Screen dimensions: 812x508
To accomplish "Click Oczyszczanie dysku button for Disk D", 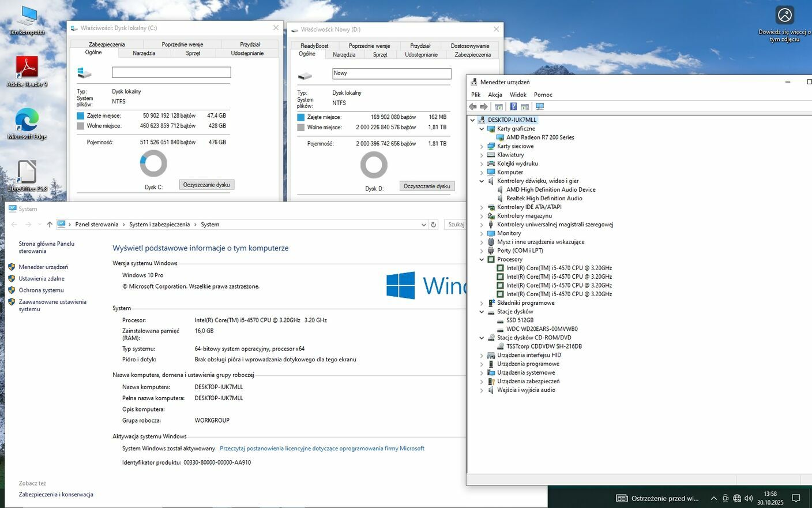I will click(427, 186).
